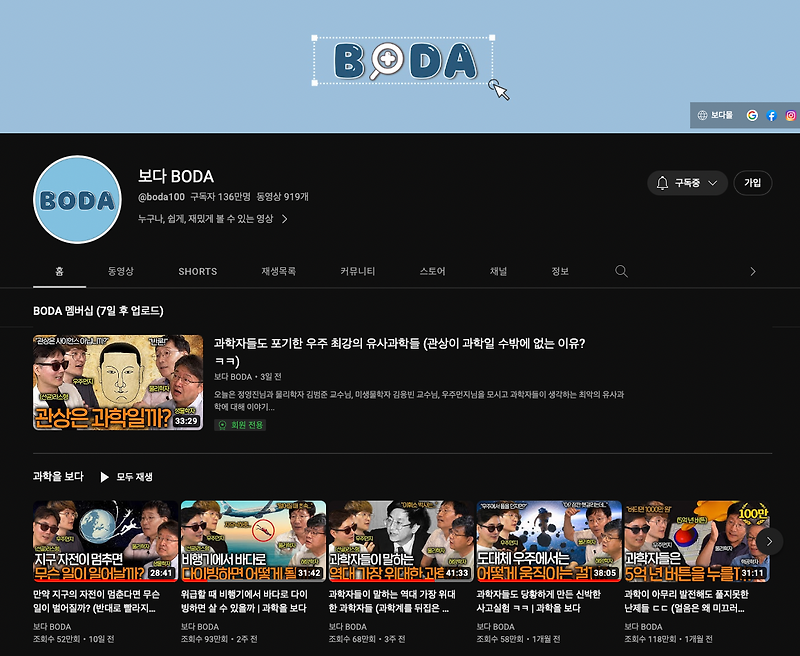Open the channel search magnifier icon
800x656 pixels.
621,271
